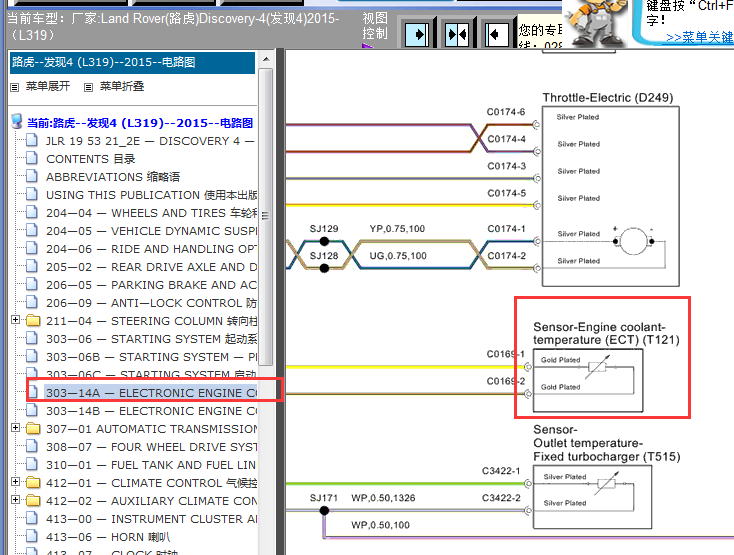Click the yellow wire at C0174-5
The width and height of the screenshot is (734, 555).
[x=410, y=205]
